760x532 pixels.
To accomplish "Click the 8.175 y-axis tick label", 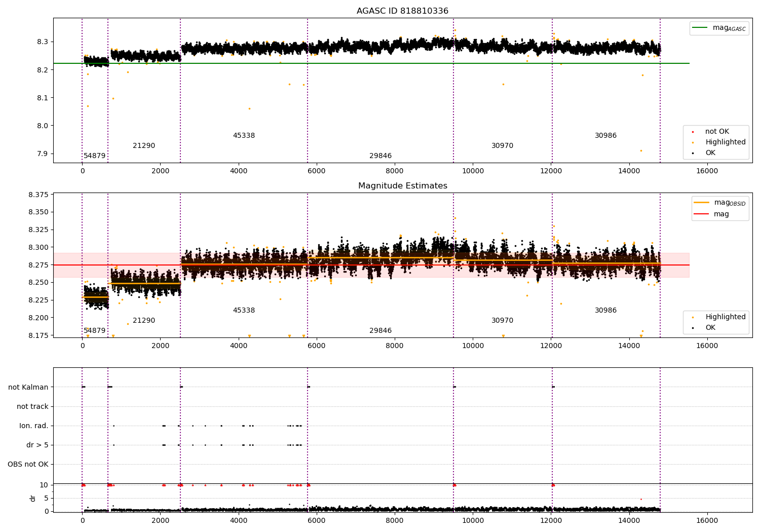I will point(38,335).
